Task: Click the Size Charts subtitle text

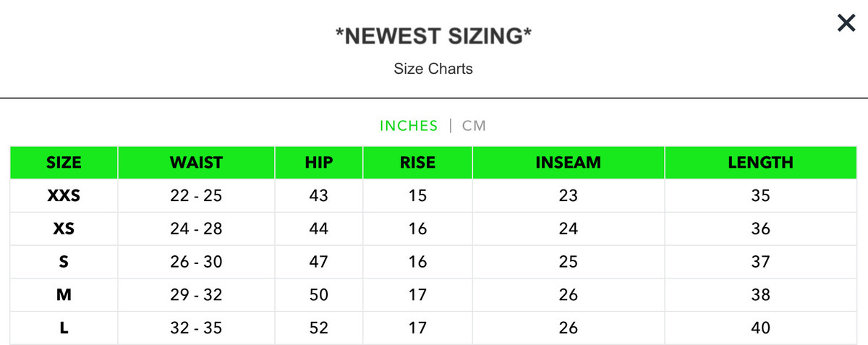Action: pyautogui.click(x=433, y=69)
